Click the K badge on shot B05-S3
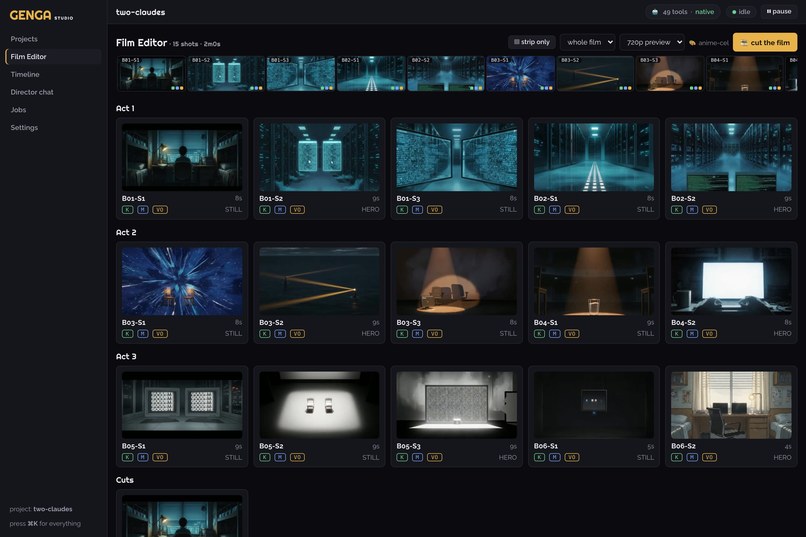This screenshot has height=537, width=806. pyautogui.click(x=402, y=457)
